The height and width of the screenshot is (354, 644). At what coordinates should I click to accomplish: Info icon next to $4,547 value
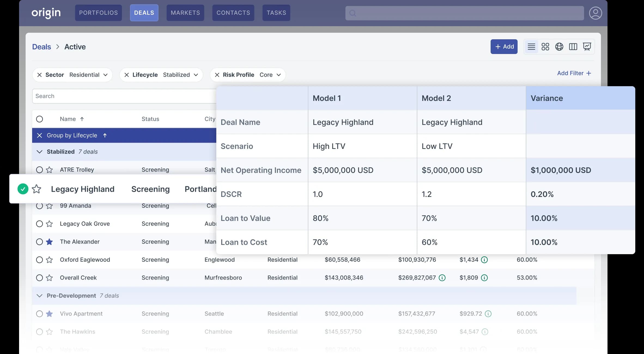[x=485, y=332]
